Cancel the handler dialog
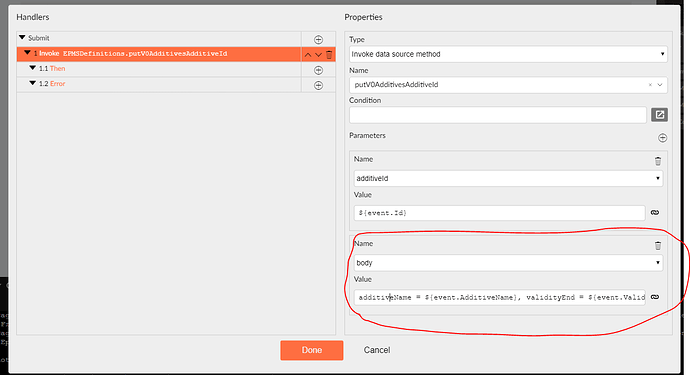This screenshot has height=375, width=690. pos(377,350)
